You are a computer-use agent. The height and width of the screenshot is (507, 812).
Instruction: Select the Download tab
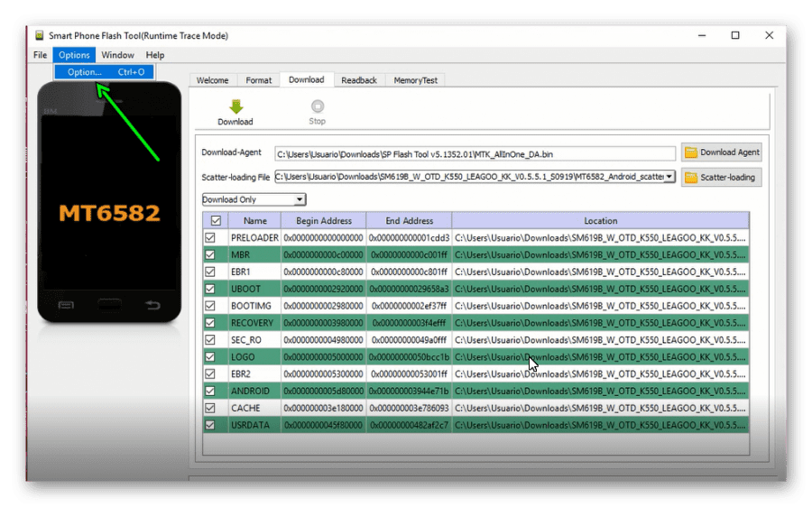307,79
